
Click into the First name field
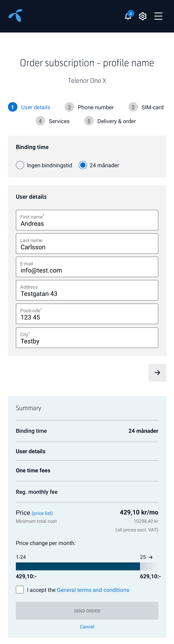[x=87, y=220]
